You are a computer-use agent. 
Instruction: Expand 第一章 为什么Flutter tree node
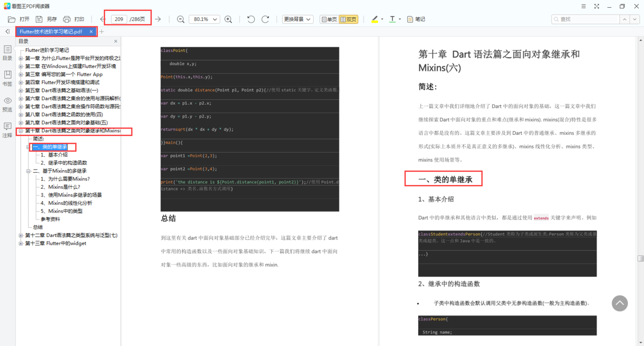point(21,59)
